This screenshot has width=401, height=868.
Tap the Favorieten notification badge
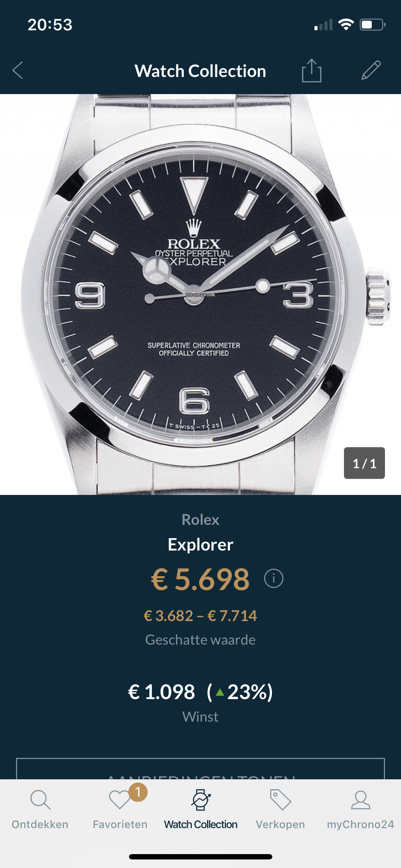click(x=138, y=792)
